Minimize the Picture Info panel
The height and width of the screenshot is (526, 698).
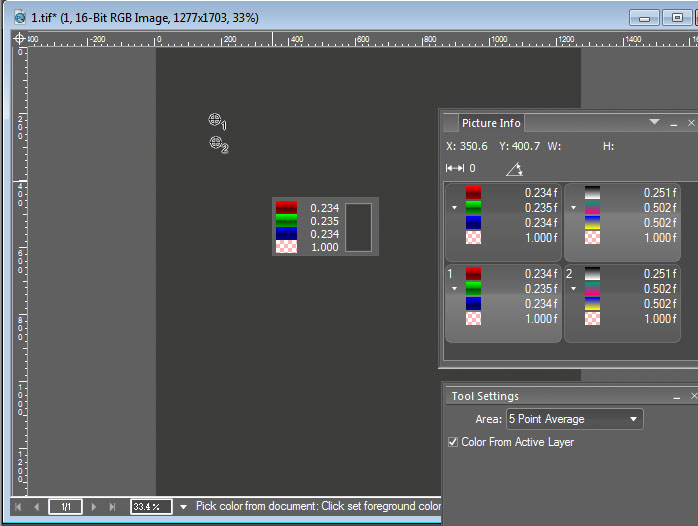pyautogui.click(x=674, y=124)
